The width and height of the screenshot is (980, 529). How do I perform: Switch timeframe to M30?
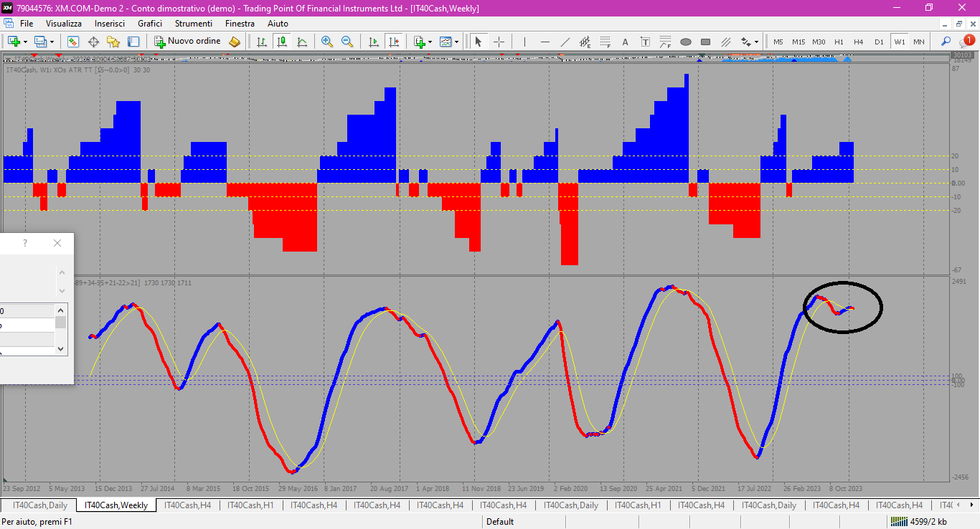(x=819, y=42)
